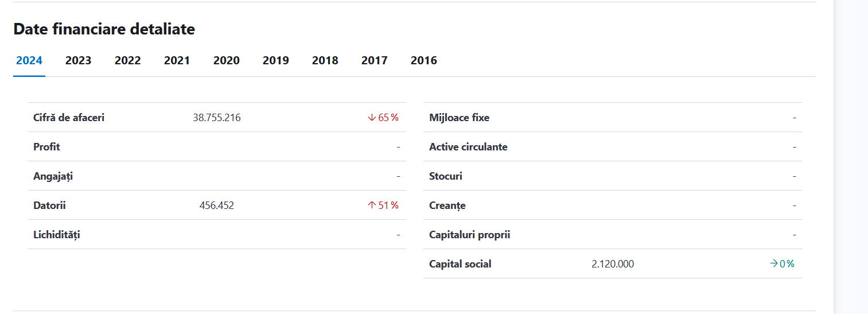Click the Datorii value 456.452
868x314 pixels.
[217, 206]
